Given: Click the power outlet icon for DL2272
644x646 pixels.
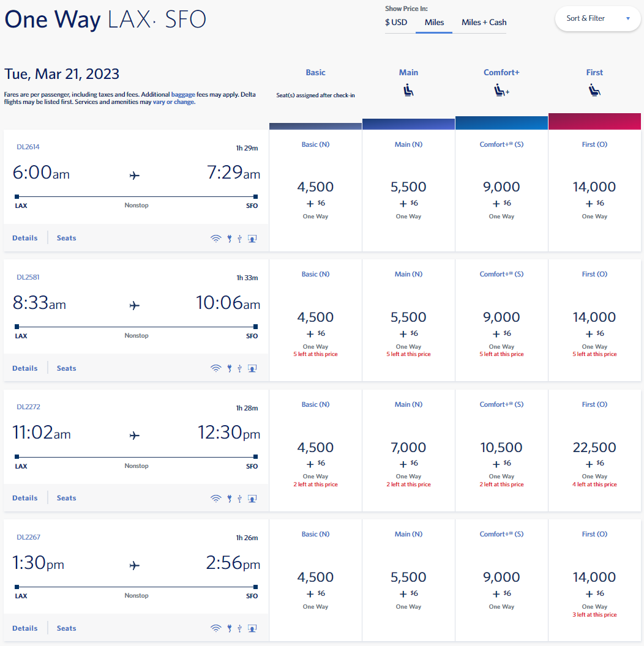Looking at the screenshot, I should tap(230, 499).
